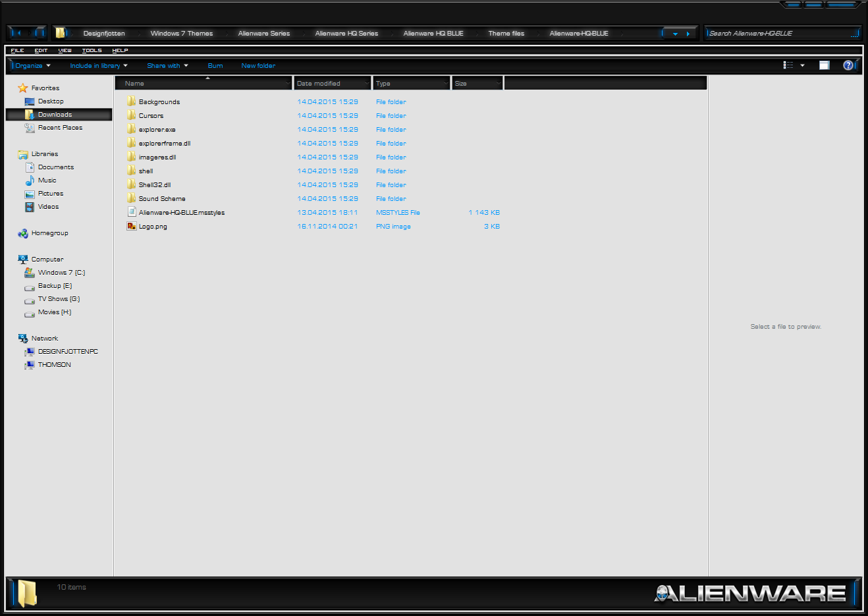The width and height of the screenshot is (868, 616).
Task: Click the Libraries icon in sidebar
Action: click(23, 154)
